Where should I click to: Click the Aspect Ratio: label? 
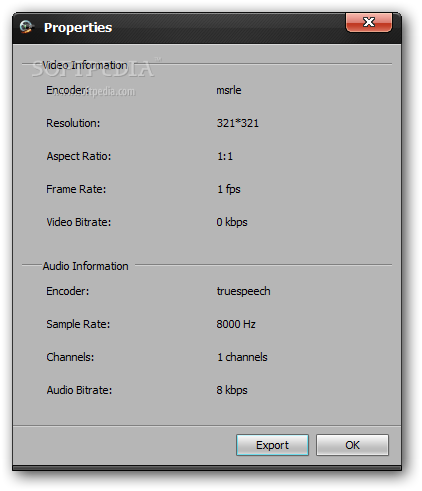79,156
